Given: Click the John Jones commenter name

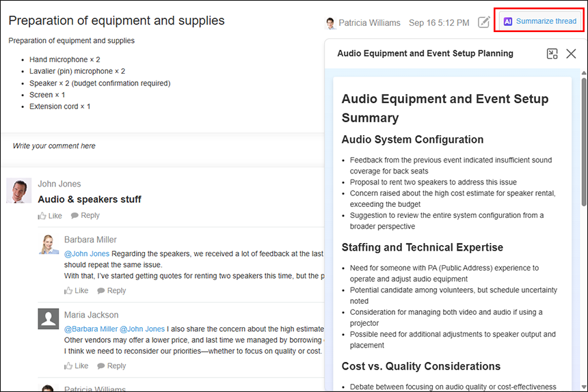Looking at the screenshot, I should tap(59, 184).
